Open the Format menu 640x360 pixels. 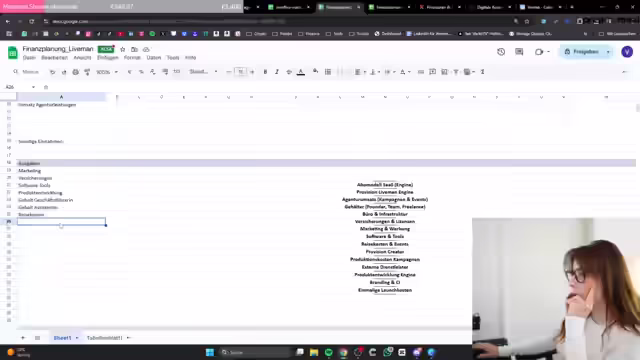tap(132, 58)
